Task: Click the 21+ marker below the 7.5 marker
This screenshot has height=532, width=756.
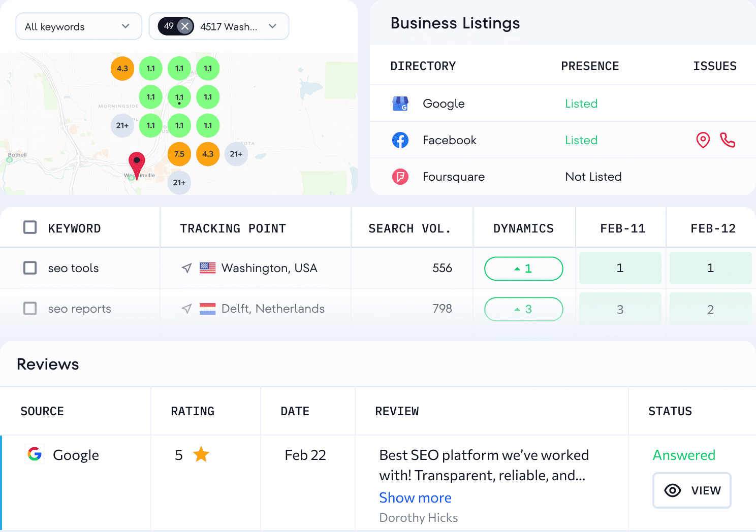Action: [x=179, y=183]
